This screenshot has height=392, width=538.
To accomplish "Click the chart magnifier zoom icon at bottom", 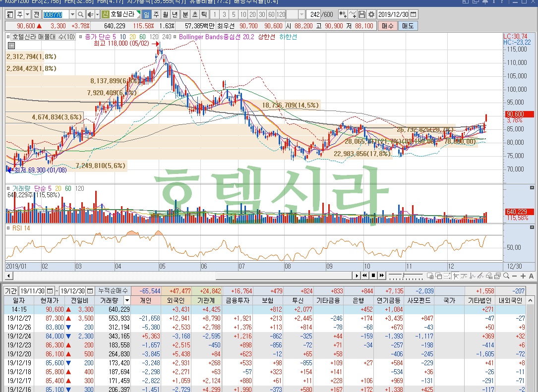I will pyautogui.click(x=506, y=276).
